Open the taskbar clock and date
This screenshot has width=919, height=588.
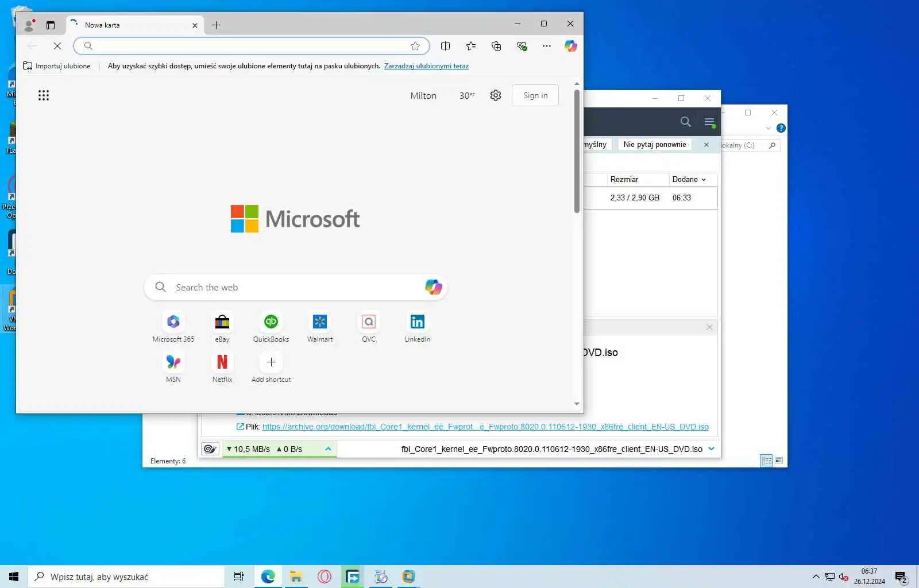coord(869,577)
